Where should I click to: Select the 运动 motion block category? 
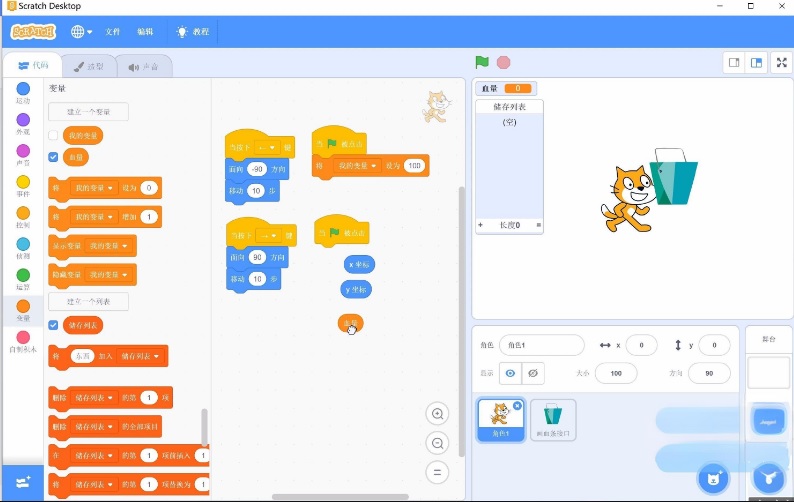click(x=23, y=92)
